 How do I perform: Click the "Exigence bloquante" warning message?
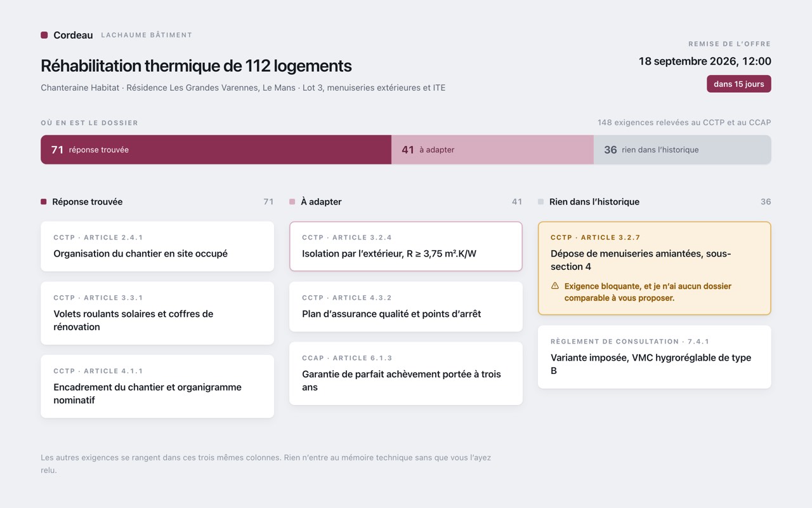[x=648, y=292]
